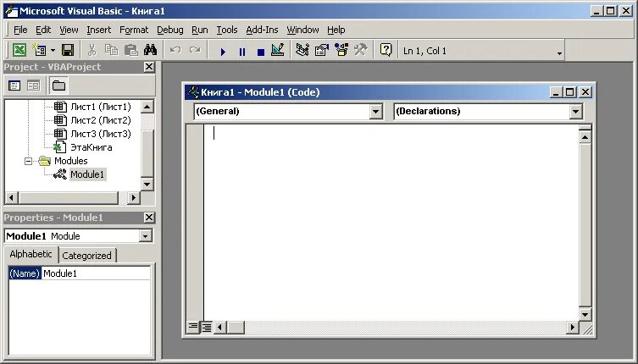Open the Insert menu

coord(98,30)
